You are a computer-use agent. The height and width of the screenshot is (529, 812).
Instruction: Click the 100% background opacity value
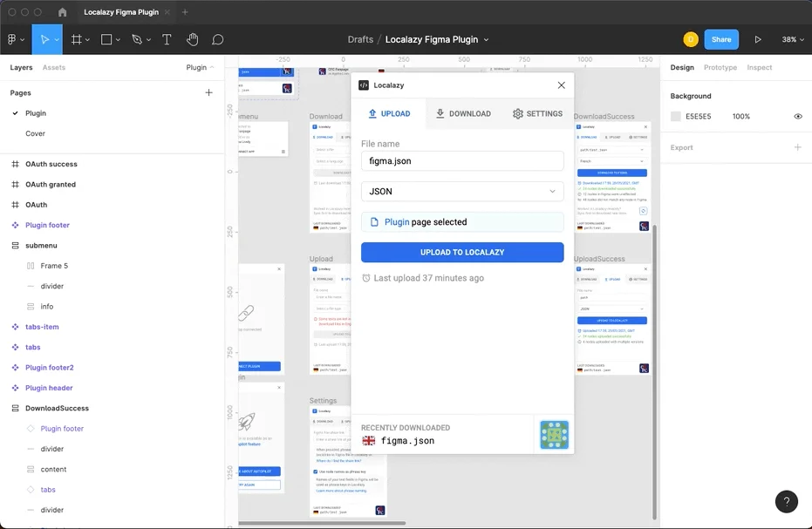coord(741,117)
